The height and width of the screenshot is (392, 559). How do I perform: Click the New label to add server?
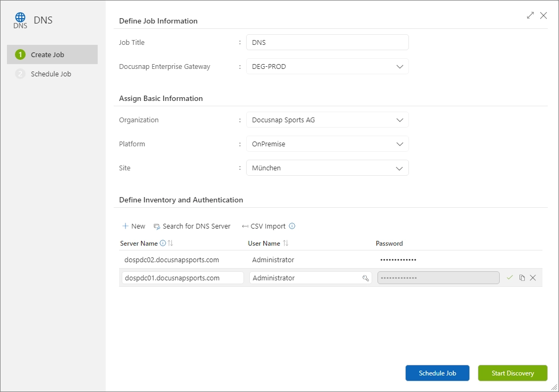tap(138, 226)
